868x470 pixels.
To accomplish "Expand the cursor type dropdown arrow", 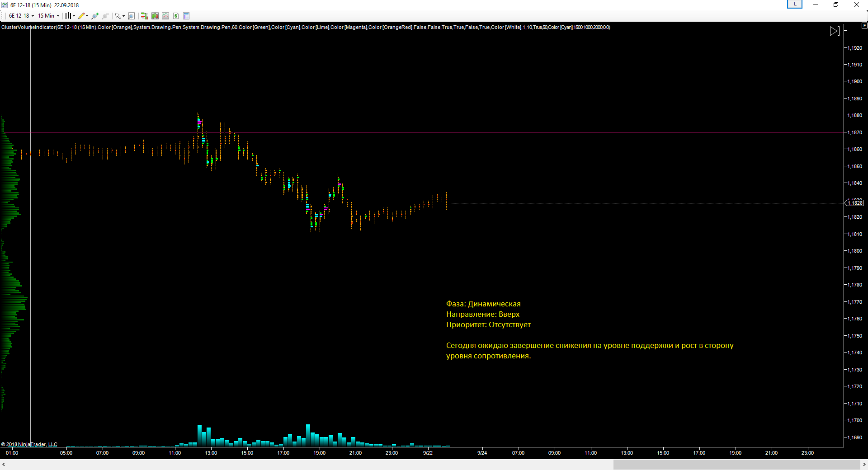I will coord(123,16).
